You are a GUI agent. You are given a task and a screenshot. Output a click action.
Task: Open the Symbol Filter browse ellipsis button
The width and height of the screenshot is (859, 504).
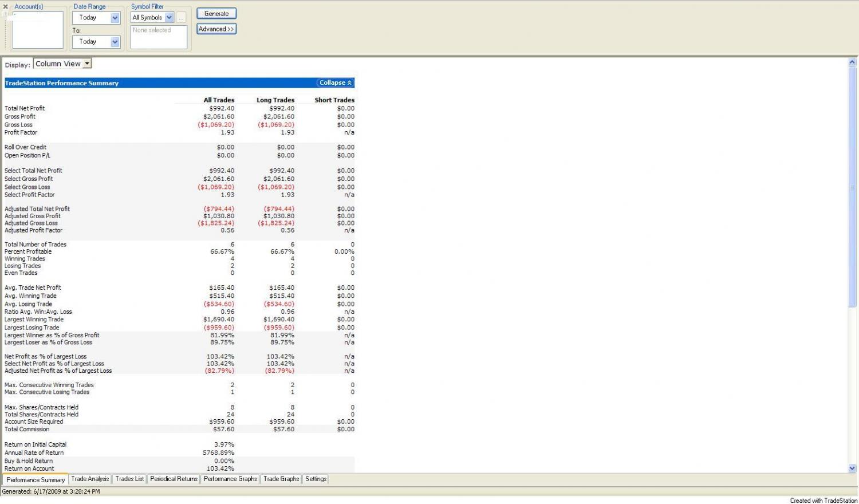tap(180, 18)
